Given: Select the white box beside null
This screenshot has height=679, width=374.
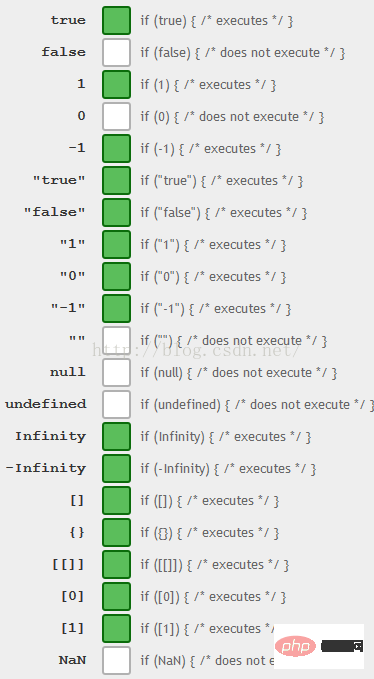Looking at the screenshot, I should [116, 372].
